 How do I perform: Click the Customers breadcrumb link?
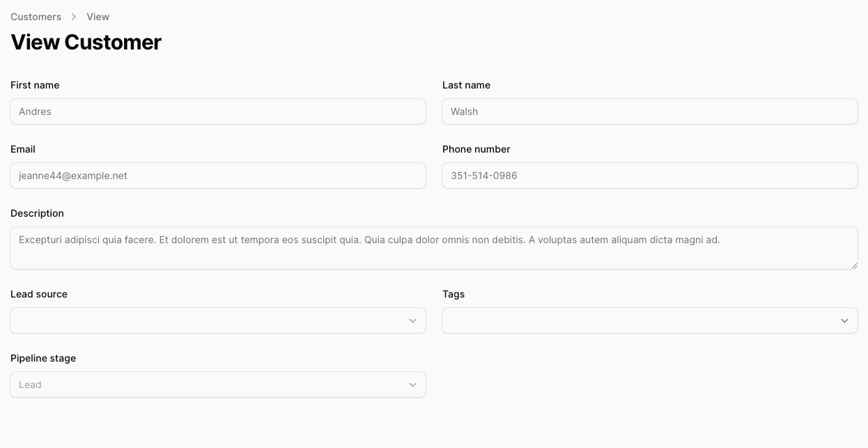coord(36,17)
